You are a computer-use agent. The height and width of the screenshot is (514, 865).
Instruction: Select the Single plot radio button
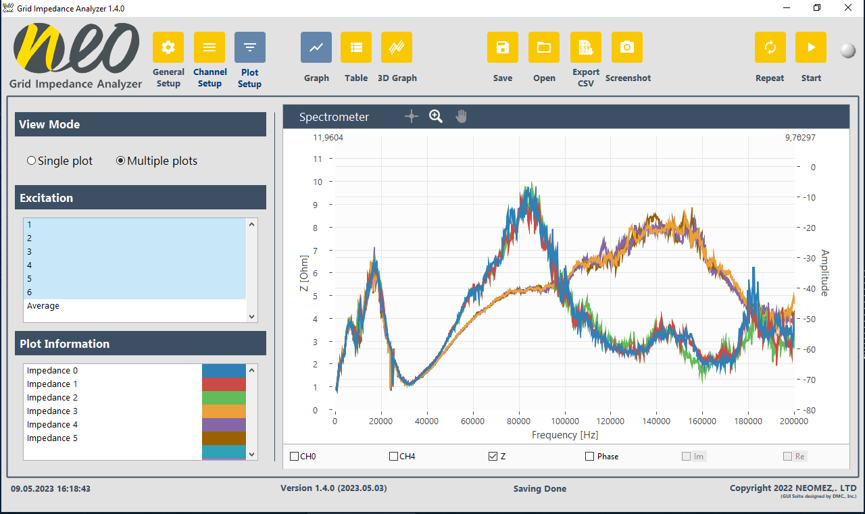(32, 161)
